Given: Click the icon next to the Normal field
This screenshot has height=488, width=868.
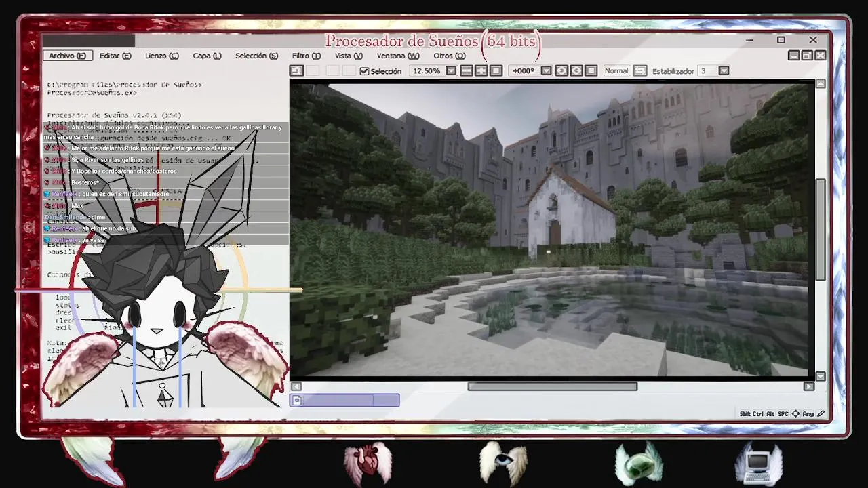Looking at the screenshot, I should click(640, 70).
